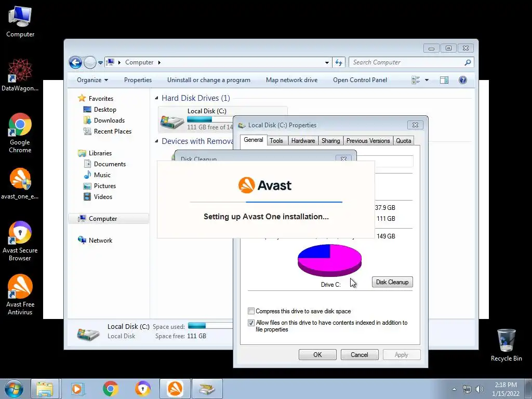
Task: Select Documents under Libraries
Action: point(110,164)
